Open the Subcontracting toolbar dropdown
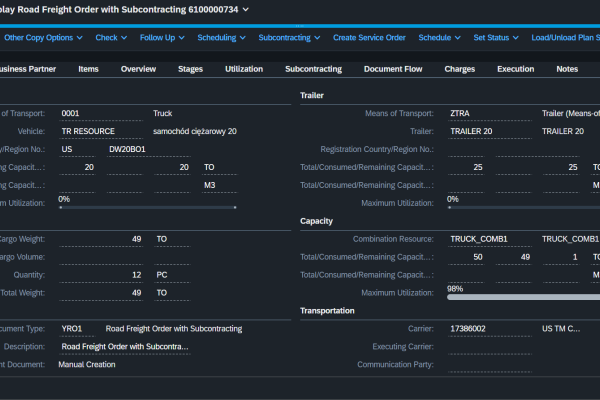 tap(289, 38)
